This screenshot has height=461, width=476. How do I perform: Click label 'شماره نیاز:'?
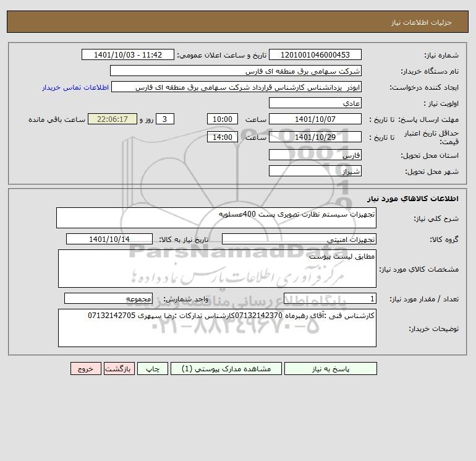441,55
